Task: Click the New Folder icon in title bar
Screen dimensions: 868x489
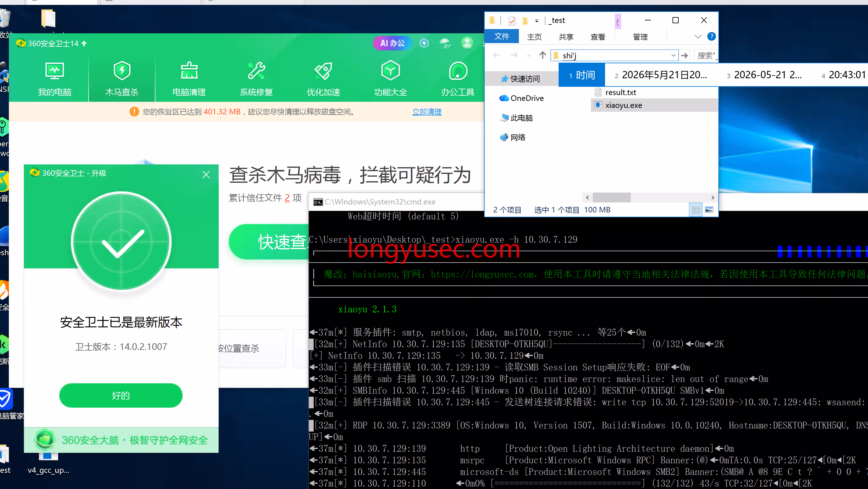Action: 525,21
